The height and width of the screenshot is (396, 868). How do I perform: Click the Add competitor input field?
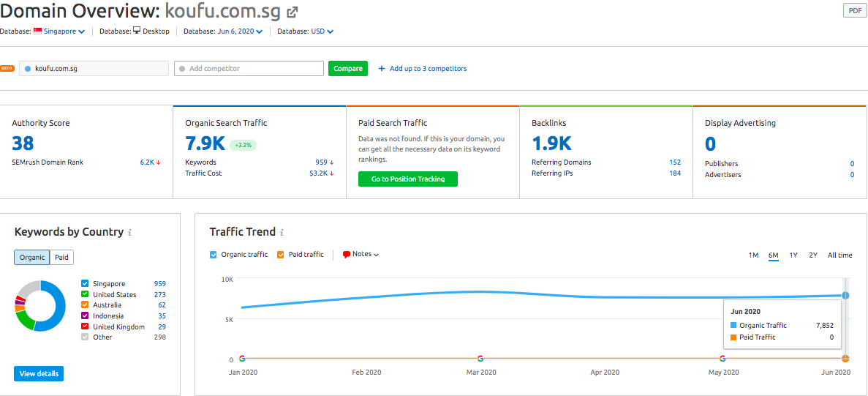[249, 69]
